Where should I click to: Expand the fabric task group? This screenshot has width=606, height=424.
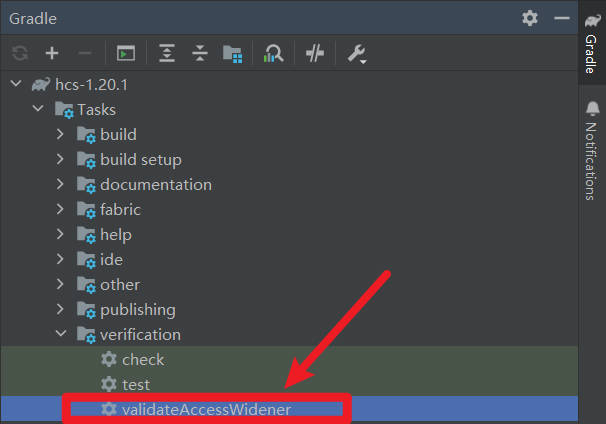pos(60,209)
